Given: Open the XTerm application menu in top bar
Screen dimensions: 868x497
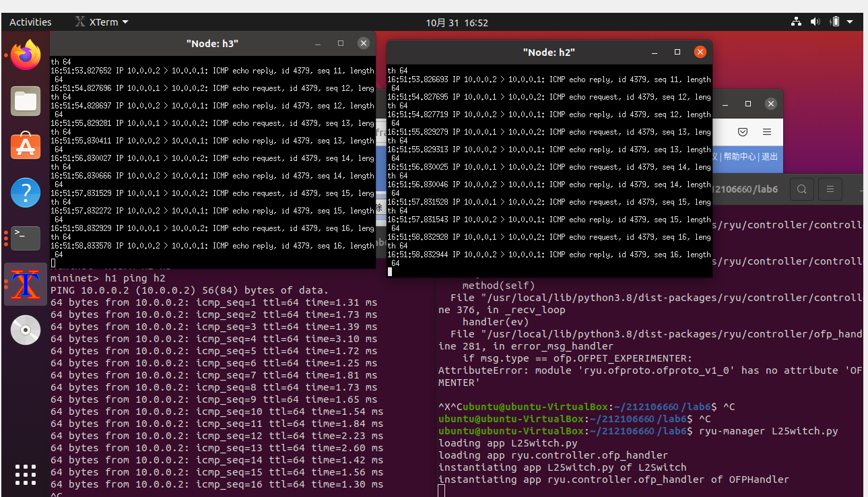Looking at the screenshot, I should (102, 22).
